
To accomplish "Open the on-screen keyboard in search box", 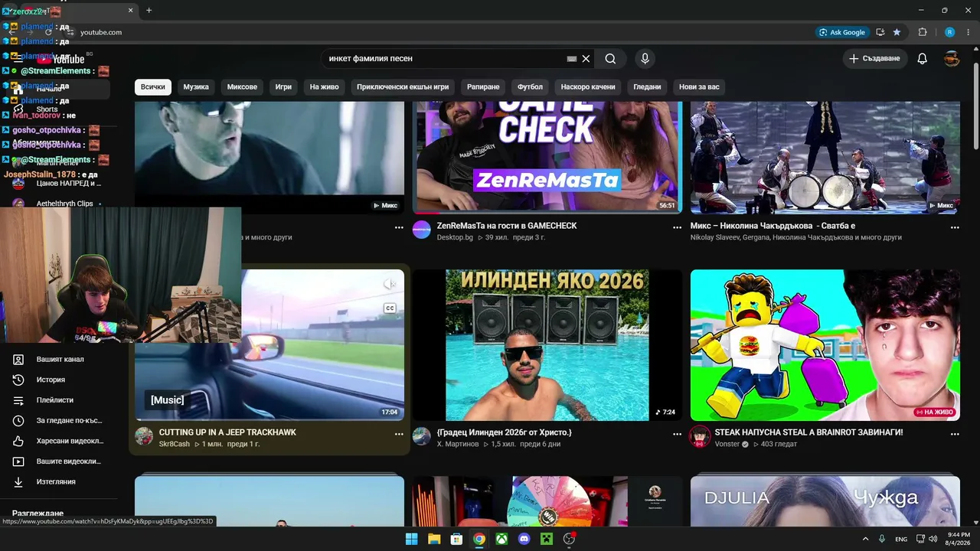I will [x=571, y=59].
